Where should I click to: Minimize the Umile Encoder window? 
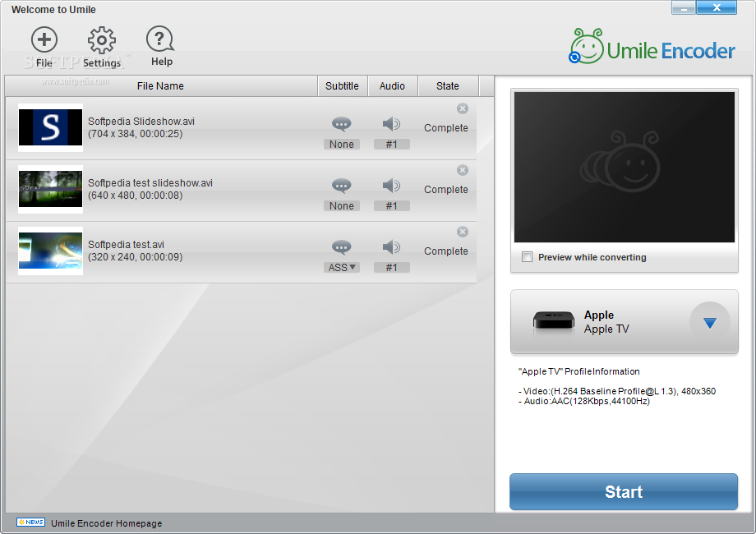click(683, 7)
